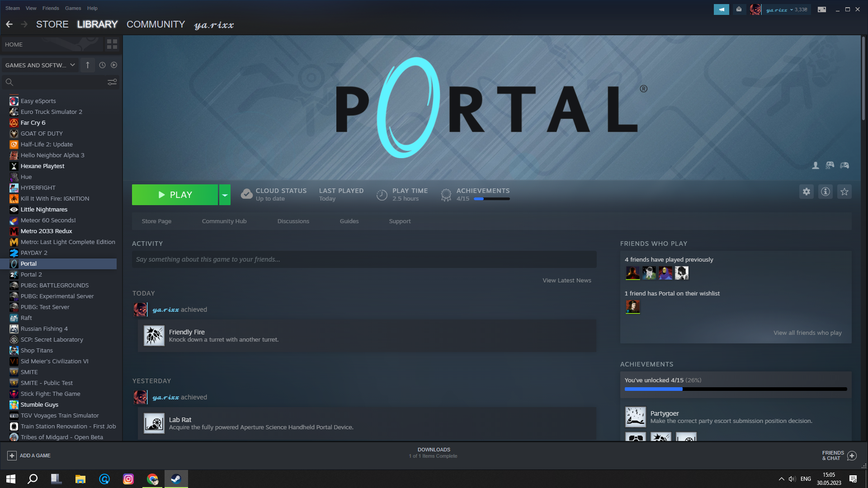This screenshot has height=488, width=868.
Task: Show hidden system tray icons
Action: point(781,479)
